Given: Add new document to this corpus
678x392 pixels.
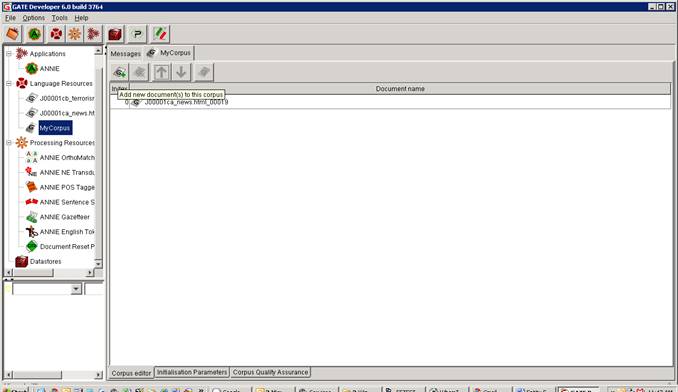Looking at the screenshot, I should coord(120,72).
